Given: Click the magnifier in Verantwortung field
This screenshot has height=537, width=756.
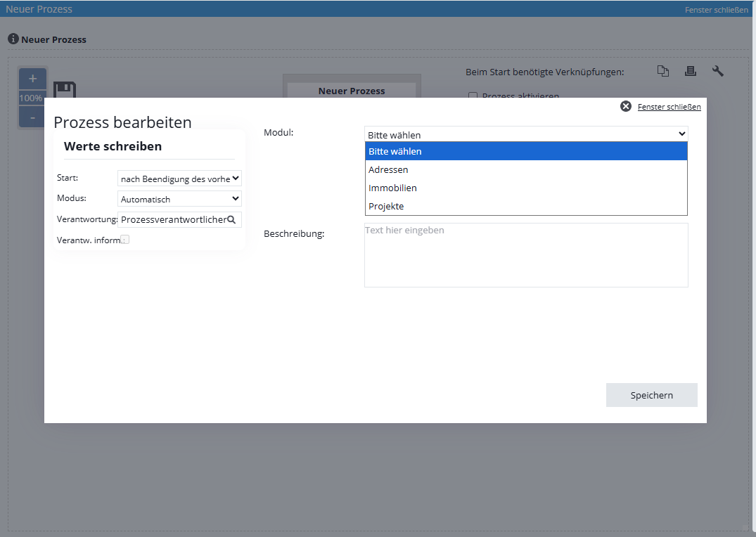Looking at the screenshot, I should (x=231, y=219).
